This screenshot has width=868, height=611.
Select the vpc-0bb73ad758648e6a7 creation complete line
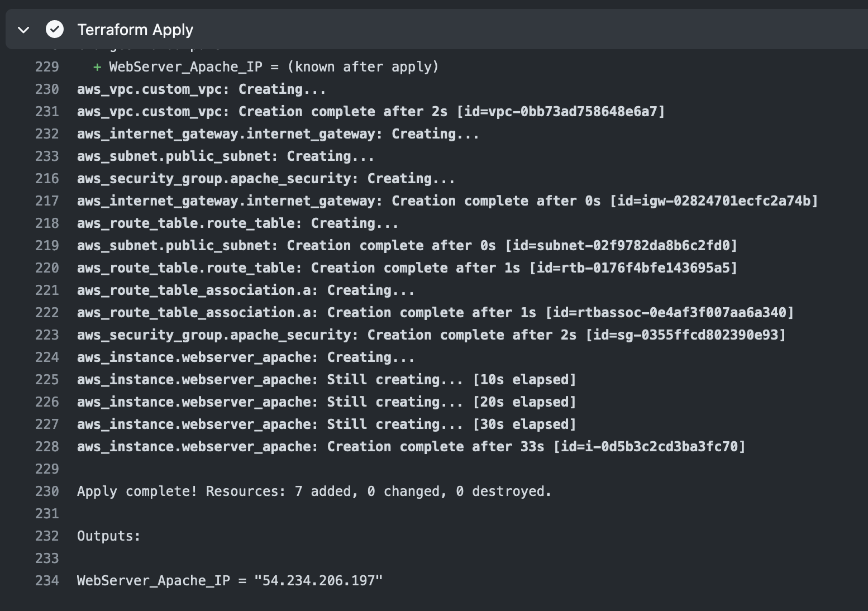coord(371,112)
